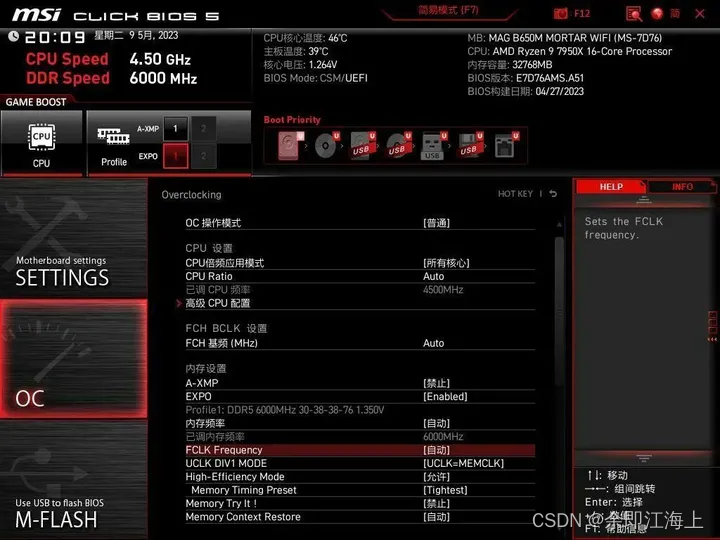This screenshot has height=540, width=720.
Task: Change the CPU倍频应用模式 setting
Action: [x=360, y=263]
